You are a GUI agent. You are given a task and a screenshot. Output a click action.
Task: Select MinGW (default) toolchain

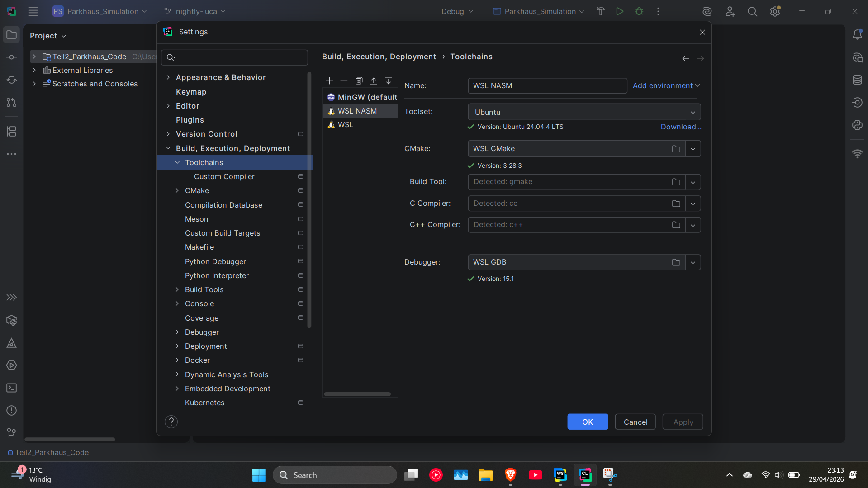click(x=360, y=97)
